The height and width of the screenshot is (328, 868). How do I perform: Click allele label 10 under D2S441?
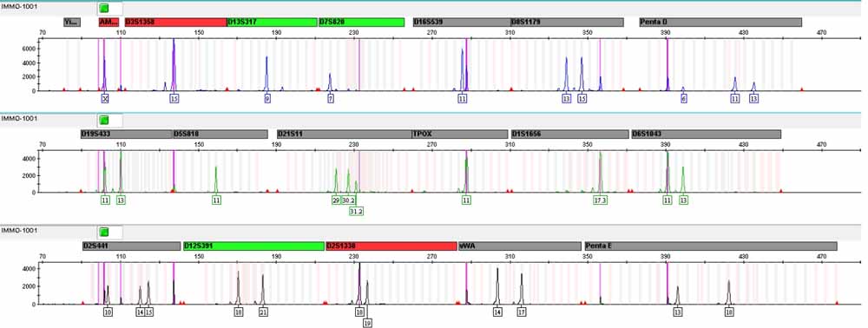click(x=108, y=312)
